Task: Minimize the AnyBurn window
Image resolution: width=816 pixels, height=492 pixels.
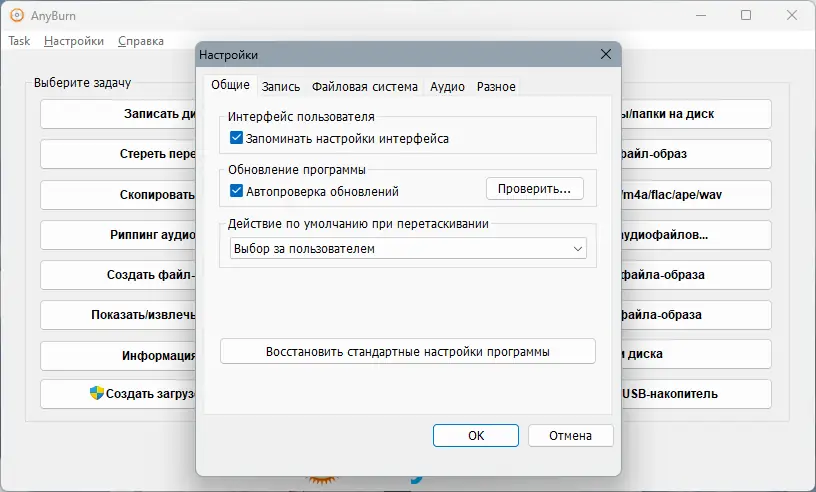Action: click(700, 15)
